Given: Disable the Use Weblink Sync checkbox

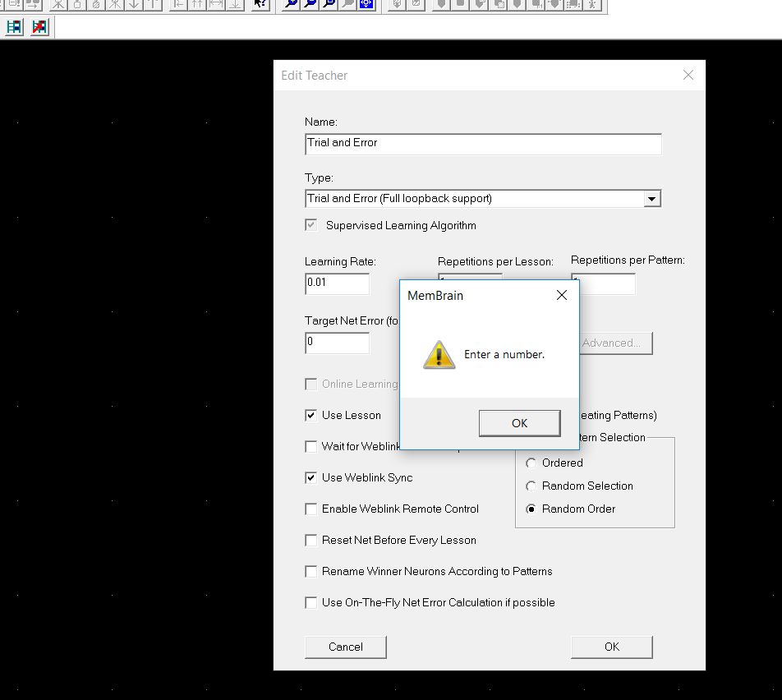Looking at the screenshot, I should click(311, 478).
